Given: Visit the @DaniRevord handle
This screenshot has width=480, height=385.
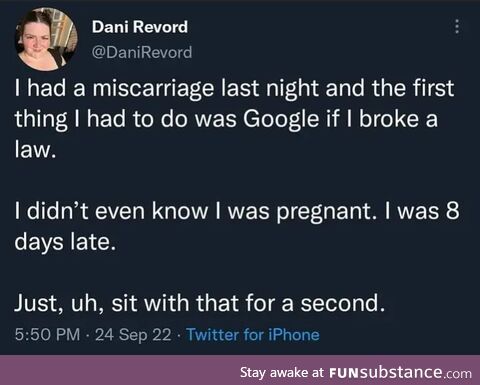Looking at the screenshot, I should click(x=142, y=52).
